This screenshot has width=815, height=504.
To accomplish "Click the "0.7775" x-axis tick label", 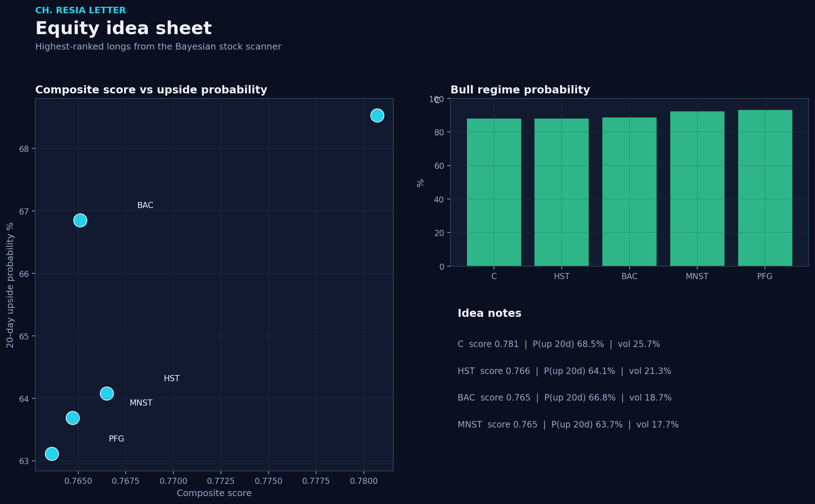I will tap(316, 481).
